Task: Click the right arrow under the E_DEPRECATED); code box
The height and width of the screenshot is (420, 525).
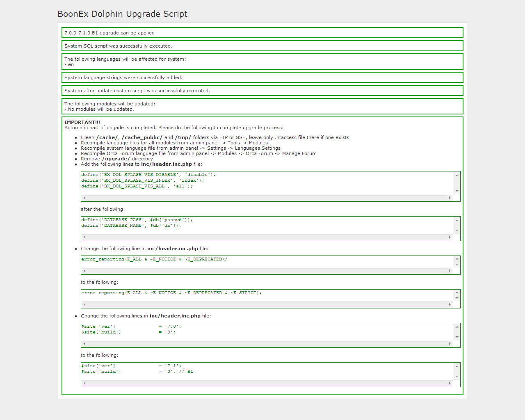Action: click(x=450, y=271)
